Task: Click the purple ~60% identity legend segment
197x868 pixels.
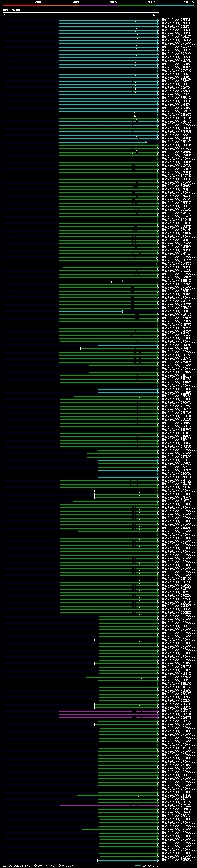Action: [98, 6]
